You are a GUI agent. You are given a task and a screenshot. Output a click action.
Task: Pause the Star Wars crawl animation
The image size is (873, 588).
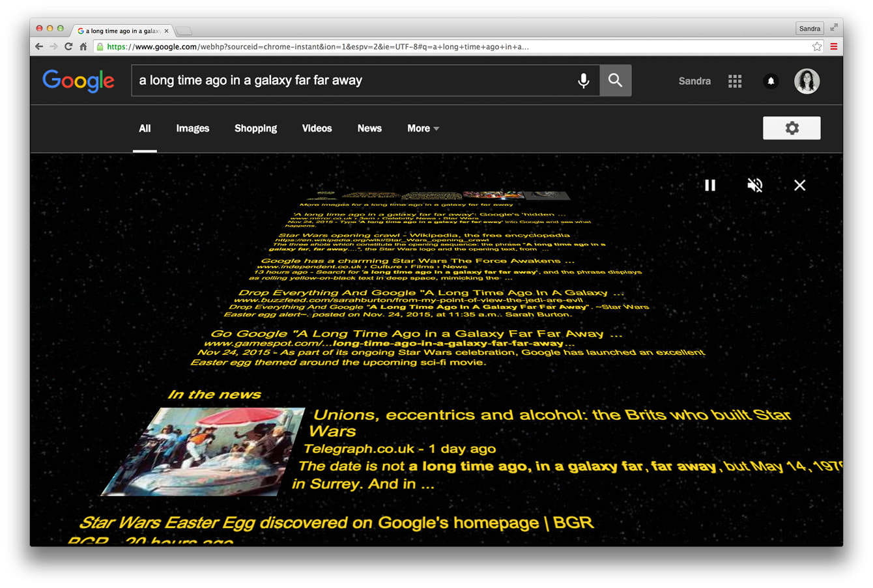tap(710, 186)
